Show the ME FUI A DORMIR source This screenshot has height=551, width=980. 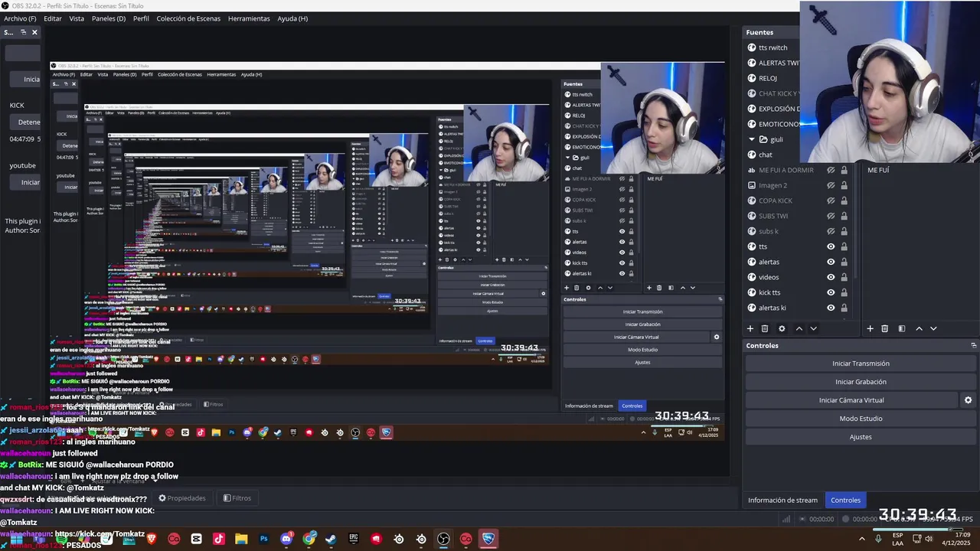pos(831,170)
